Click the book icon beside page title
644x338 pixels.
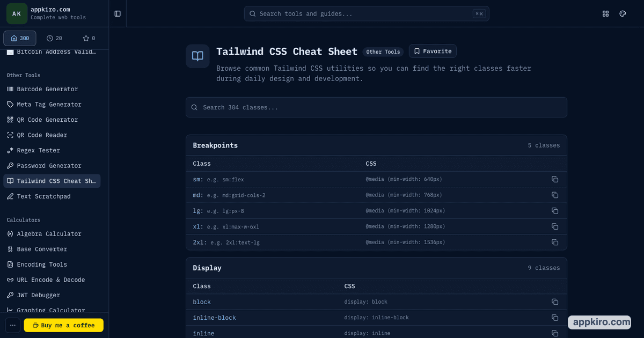[197, 56]
